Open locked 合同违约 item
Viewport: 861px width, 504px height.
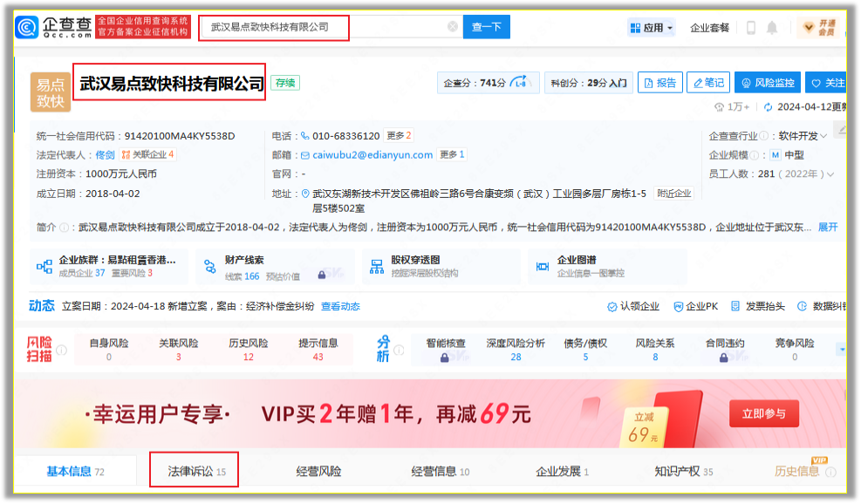725,349
